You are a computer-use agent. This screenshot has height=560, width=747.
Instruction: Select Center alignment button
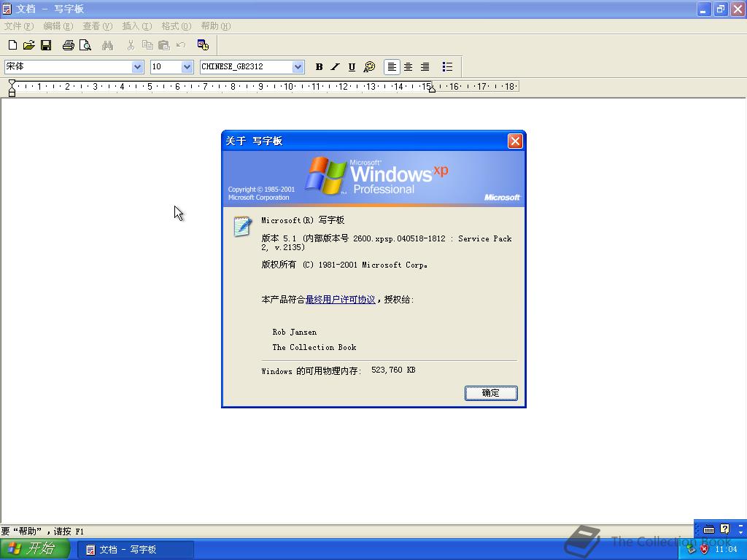point(409,66)
